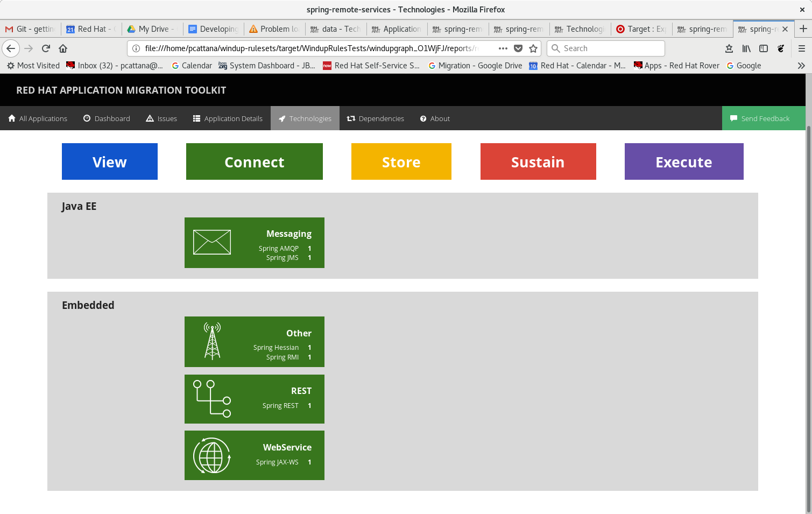The width and height of the screenshot is (812, 514).
Task: Click the GNOME extension paw icon
Action: pos(781,48)
